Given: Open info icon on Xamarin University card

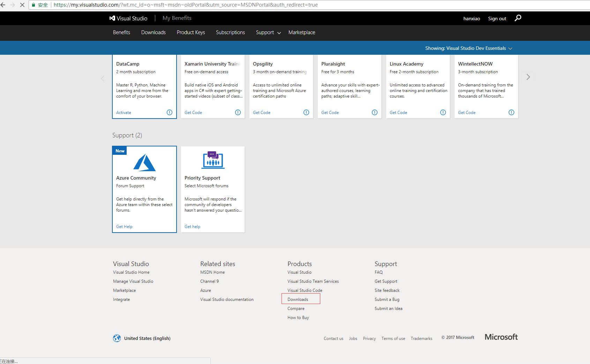Looking at the screenshot, I should click(238, 112).
